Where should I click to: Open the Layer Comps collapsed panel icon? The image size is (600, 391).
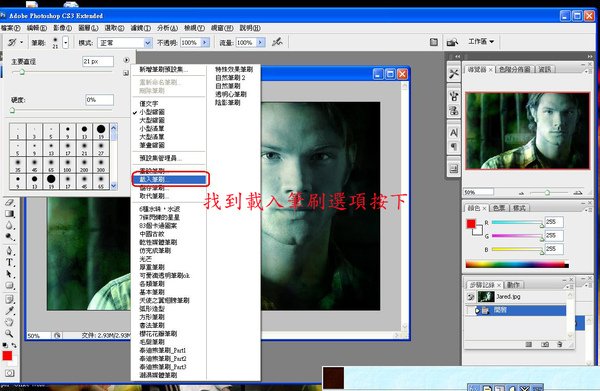point(454,168)
